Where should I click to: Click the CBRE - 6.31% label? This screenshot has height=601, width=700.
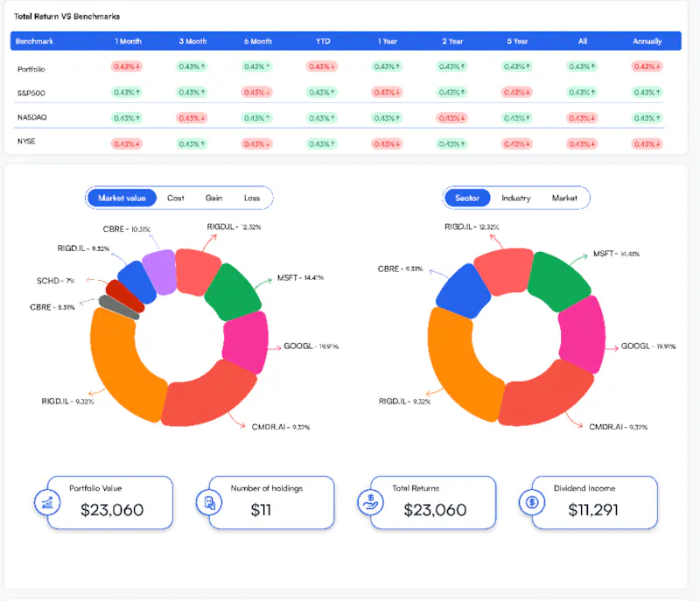pyautogui.click(x=52, y=307)
